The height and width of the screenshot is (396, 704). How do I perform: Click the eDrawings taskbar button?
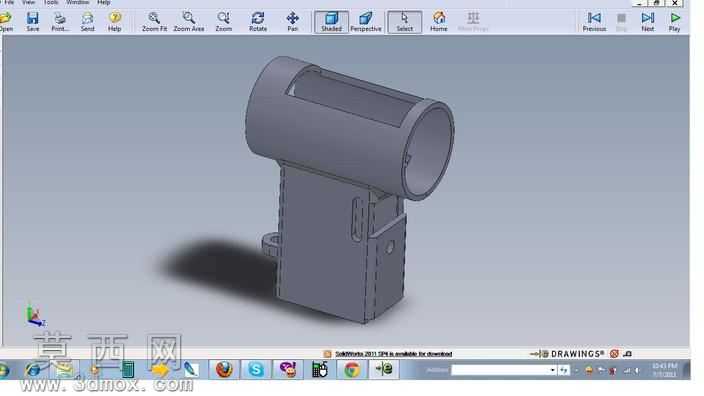tap(384, 370)
